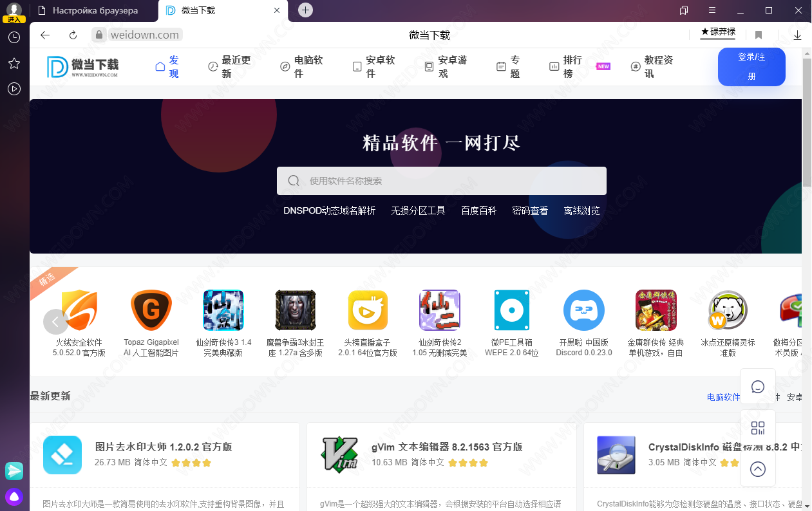Go back with the arrow button
The height and width of the screenshot is (511, 812).
[45, 35]
